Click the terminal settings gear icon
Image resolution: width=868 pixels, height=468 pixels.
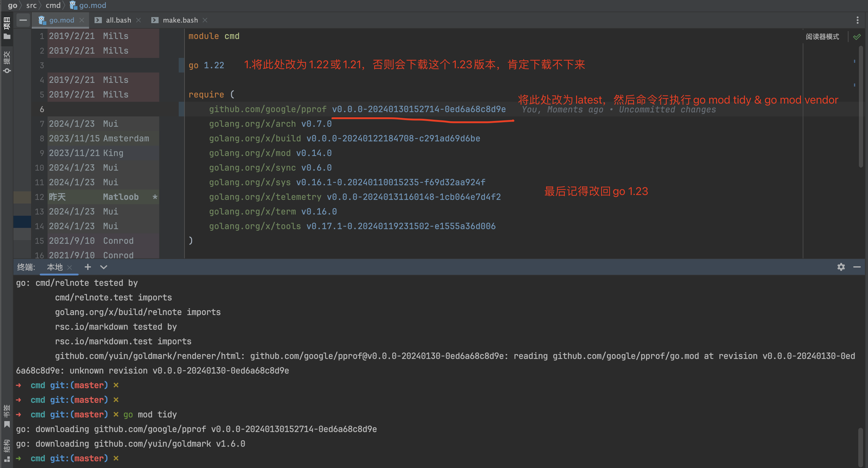pyautogui.click(x=841, y=267)
